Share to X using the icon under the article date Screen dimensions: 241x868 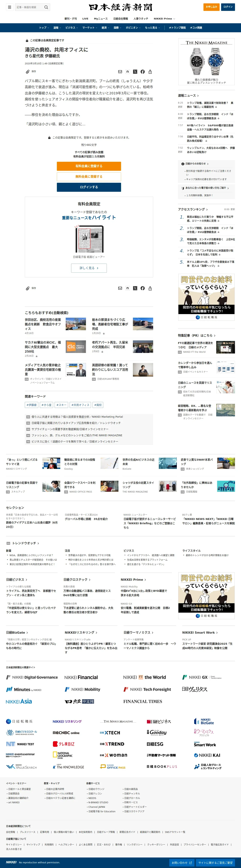135,72
